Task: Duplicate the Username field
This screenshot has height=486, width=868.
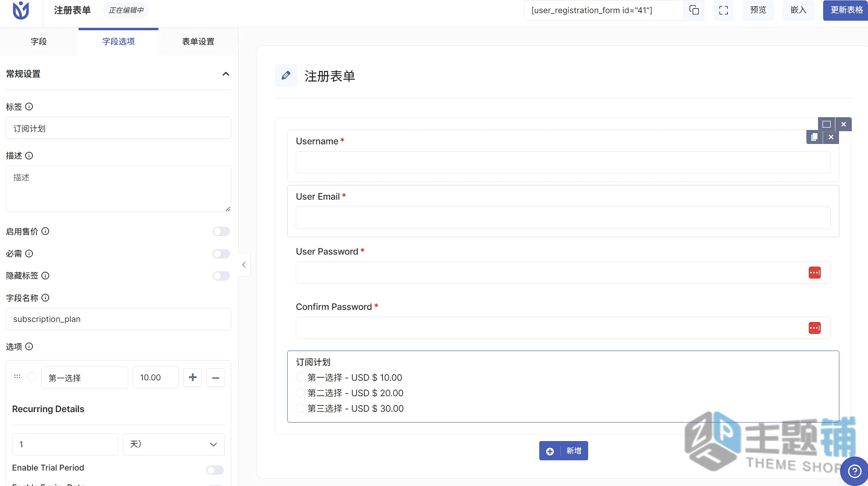Action: (x=815, y=137)
